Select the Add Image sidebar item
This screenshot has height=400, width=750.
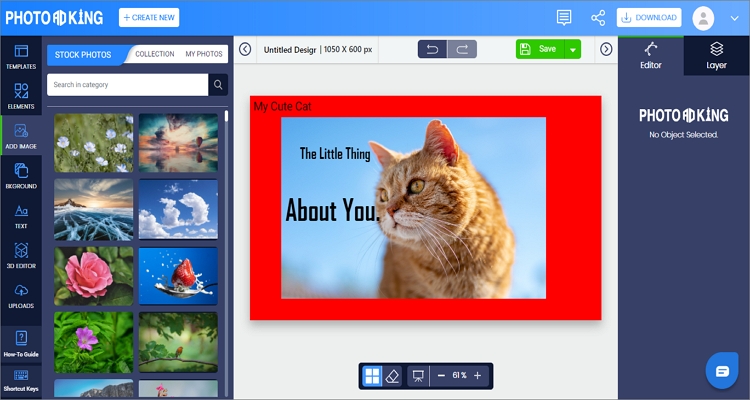tap(21, 135)
